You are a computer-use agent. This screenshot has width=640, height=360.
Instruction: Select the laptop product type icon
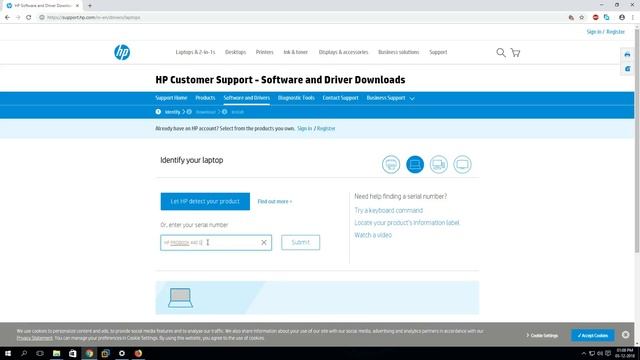pos(415,164)
